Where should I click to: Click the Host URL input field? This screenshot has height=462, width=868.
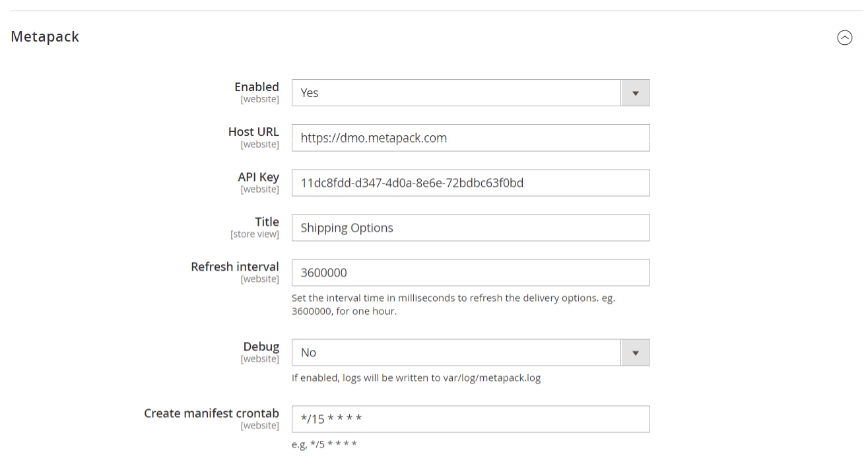(x=471, y=138)
